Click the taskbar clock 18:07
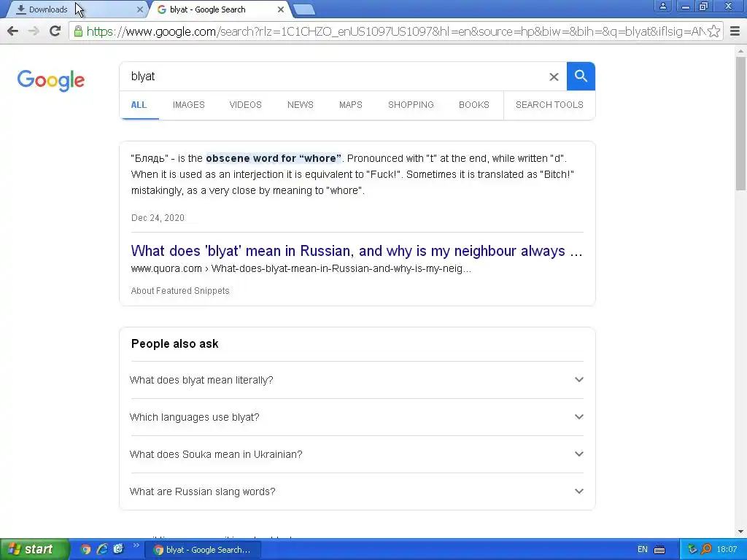 coord(727,550)
